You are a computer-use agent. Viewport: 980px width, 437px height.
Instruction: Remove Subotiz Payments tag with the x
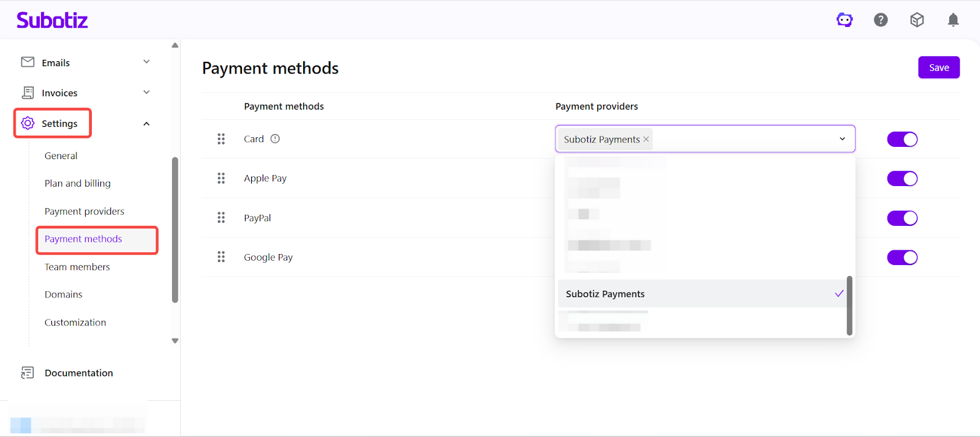tap(646, 140)
